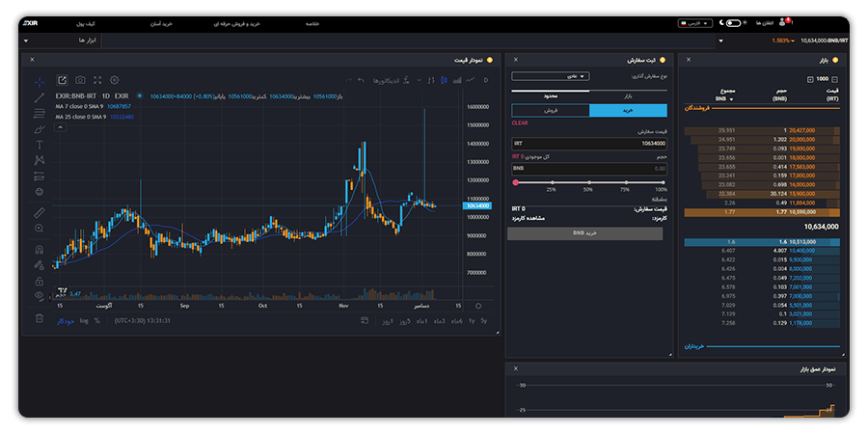Open go-to-date calendar icon
The image size is (868, 434).
365,320
